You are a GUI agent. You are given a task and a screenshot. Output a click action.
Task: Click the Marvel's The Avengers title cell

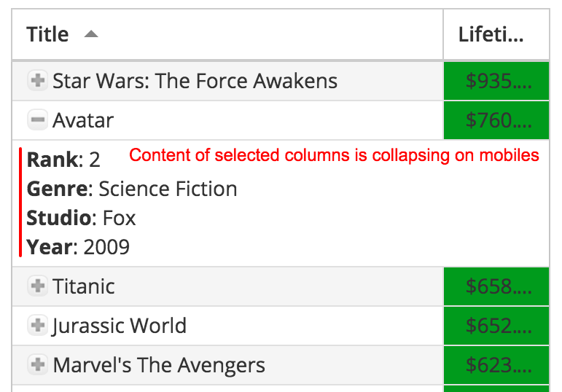(x=227, y=365)
